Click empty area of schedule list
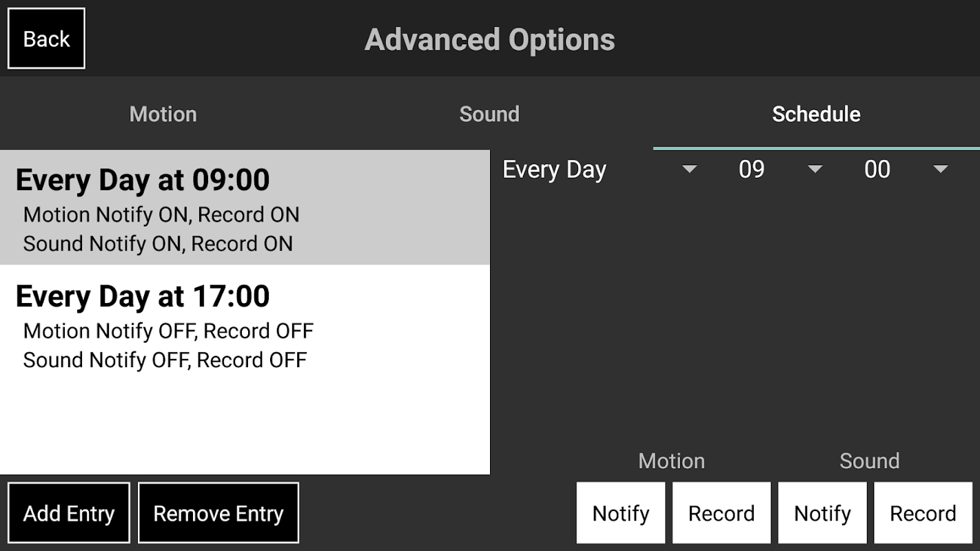This screenshot has height=551, width=980. 245,427
